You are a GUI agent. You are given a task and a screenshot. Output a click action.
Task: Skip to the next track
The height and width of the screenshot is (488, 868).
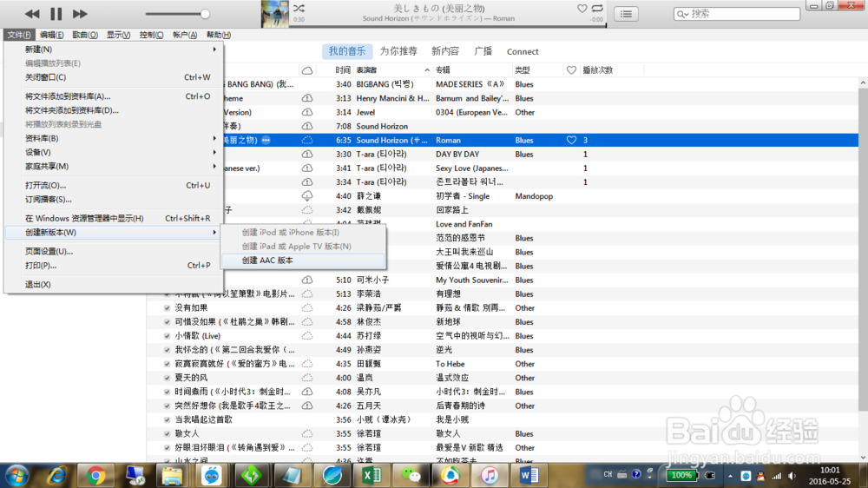80,14
